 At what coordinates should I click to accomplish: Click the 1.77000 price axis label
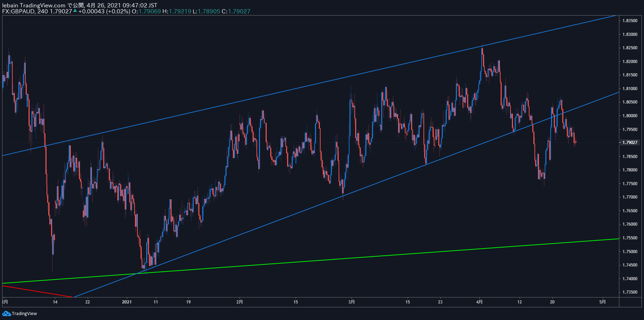[x=630, y=197]
